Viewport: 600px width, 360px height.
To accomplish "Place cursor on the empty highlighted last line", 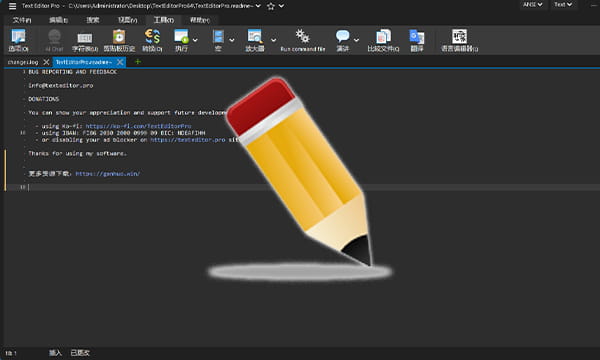I will point(313,187).
